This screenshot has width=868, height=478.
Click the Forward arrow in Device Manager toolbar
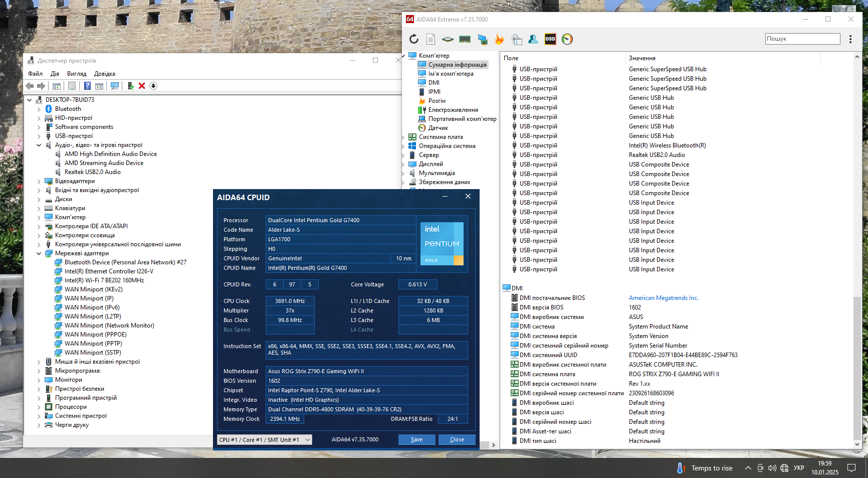pyautogui.click(x=41, y=86)
